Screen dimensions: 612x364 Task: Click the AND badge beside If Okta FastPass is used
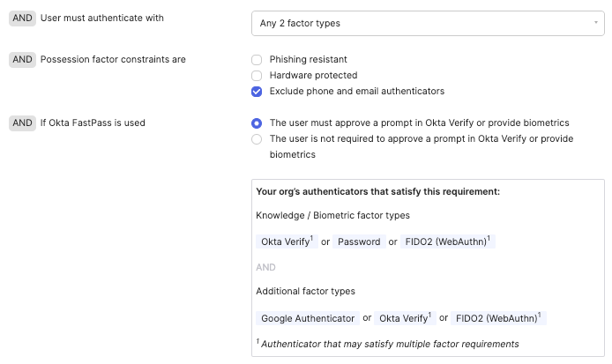click(x=22, y=123)
